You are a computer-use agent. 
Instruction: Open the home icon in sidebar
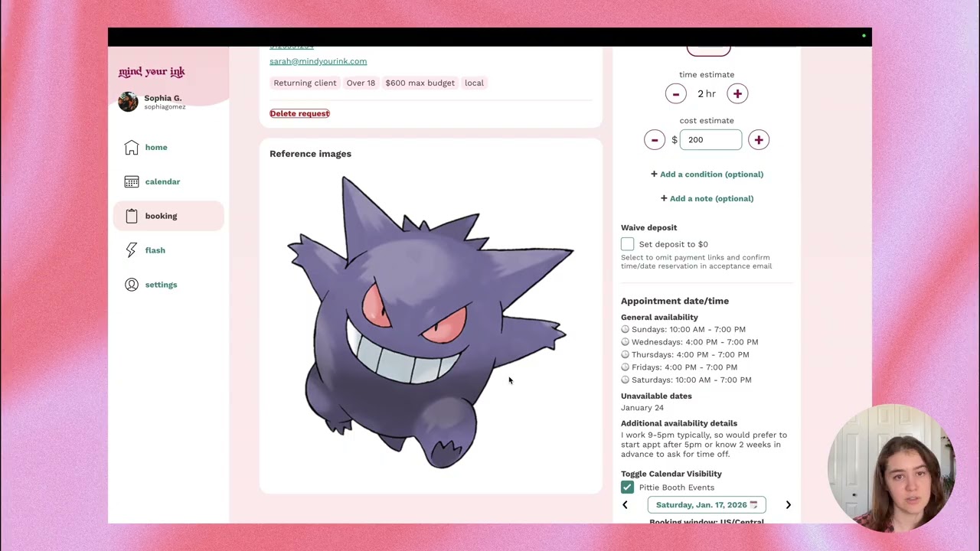(132, 147)
